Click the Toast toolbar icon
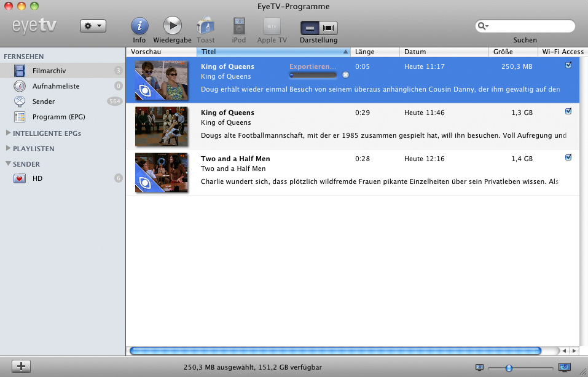588x377 pixels. (x=205, y=26)
